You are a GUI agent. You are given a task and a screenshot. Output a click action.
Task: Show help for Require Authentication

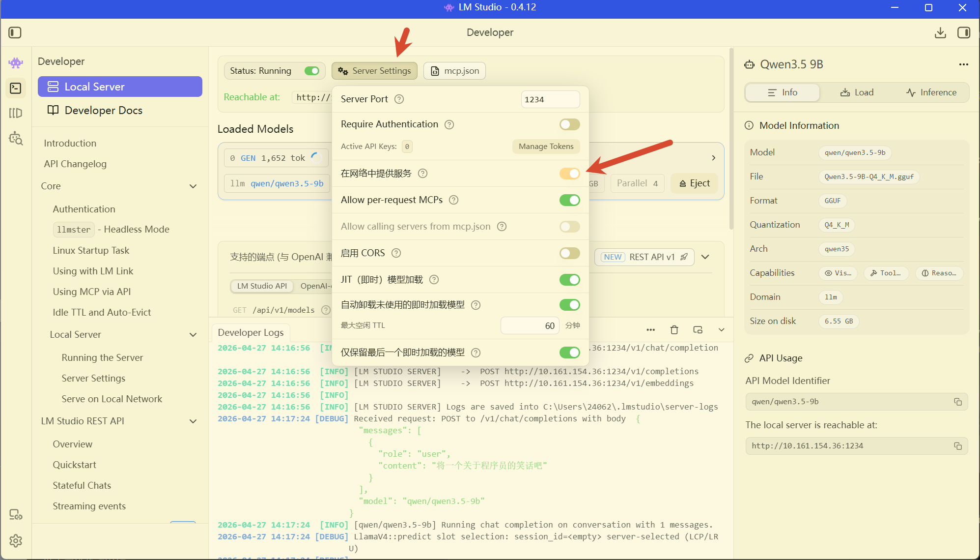[449, 124]
